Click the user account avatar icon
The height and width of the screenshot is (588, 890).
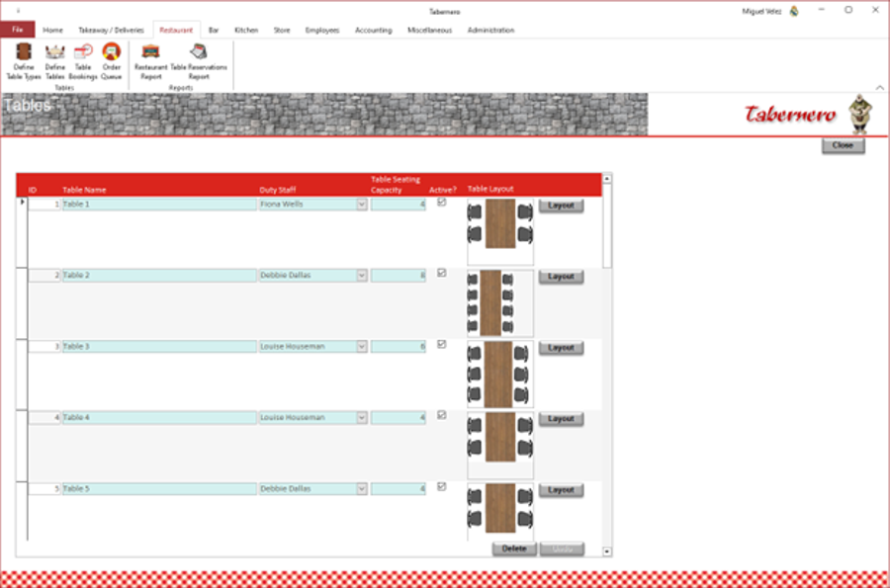tap(794, 11)
